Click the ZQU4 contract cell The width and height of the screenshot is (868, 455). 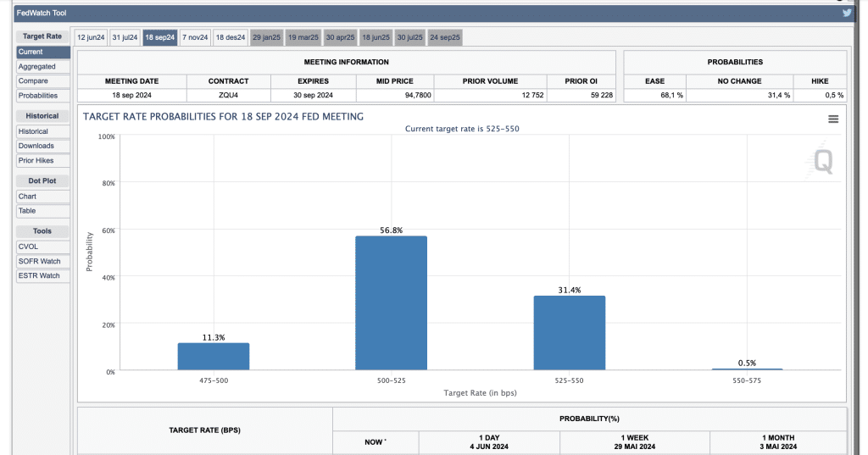click(x=229, y=95)
